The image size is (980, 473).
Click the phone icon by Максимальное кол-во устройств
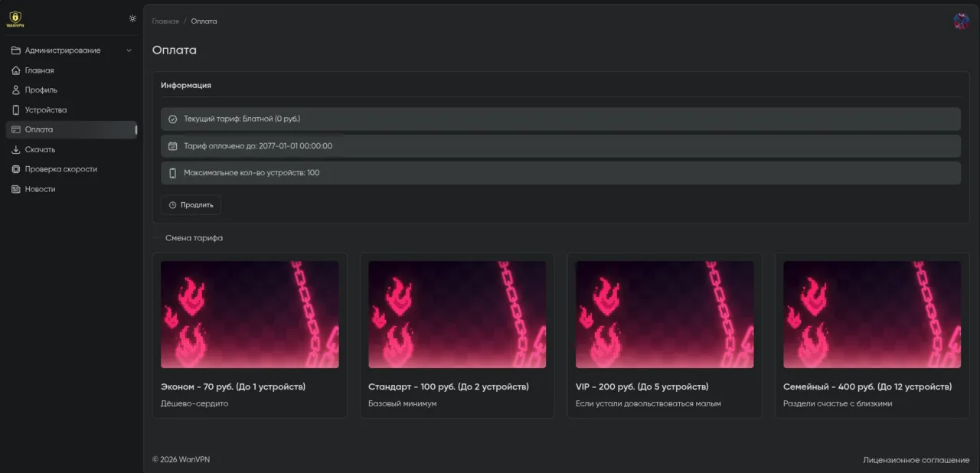pyautogui.click(x=172, y=173)
